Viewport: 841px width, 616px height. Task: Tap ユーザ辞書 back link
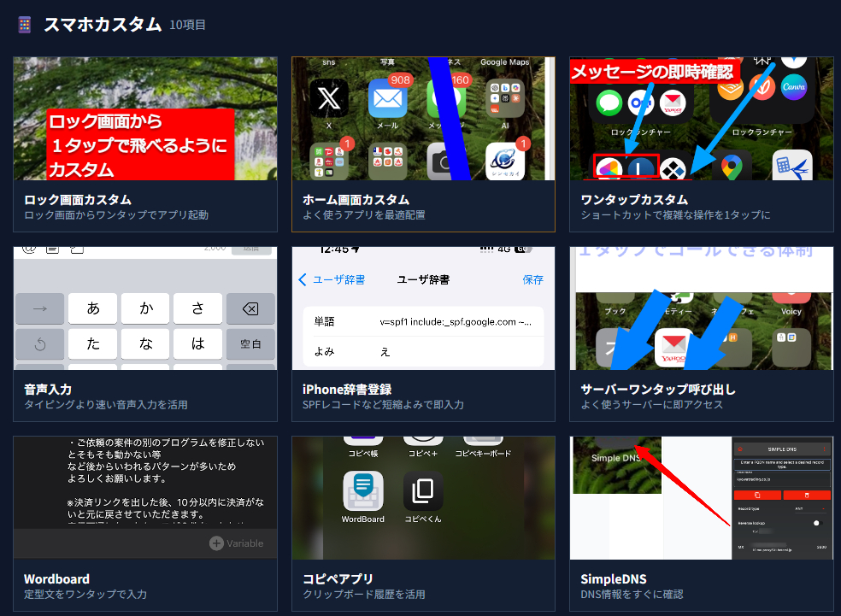[x=337, y=279]
